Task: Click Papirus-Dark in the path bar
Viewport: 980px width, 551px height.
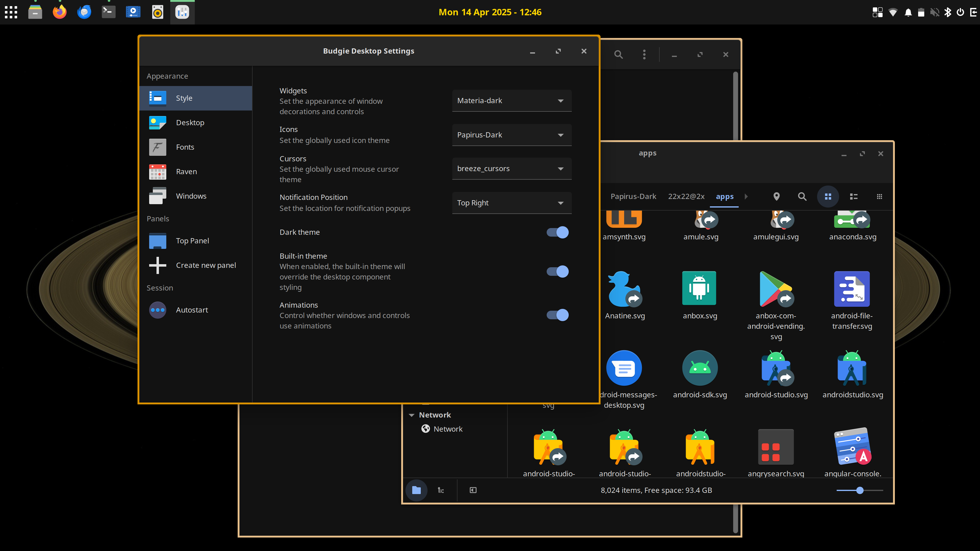Action: coord(633,197)
